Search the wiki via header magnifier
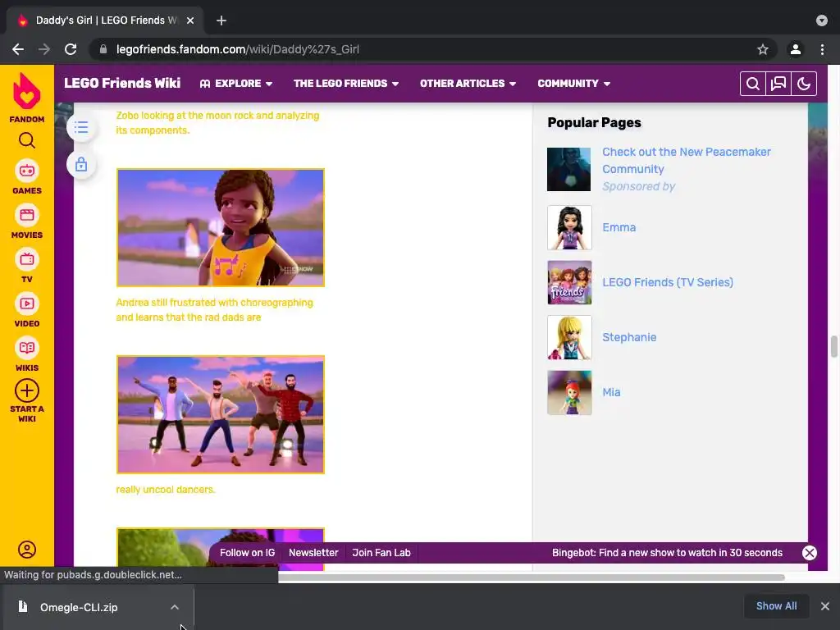The width and height of the screenshot is (840, 630). [x=753, y=84]
